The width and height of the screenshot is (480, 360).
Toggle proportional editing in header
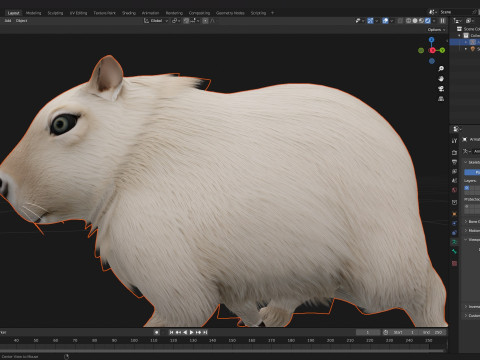coord(205,21)
